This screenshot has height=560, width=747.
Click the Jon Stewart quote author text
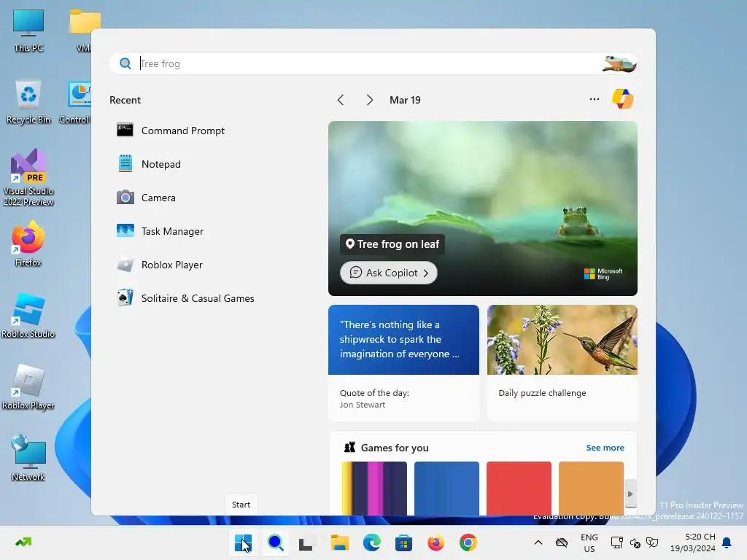tap(363, 405)
